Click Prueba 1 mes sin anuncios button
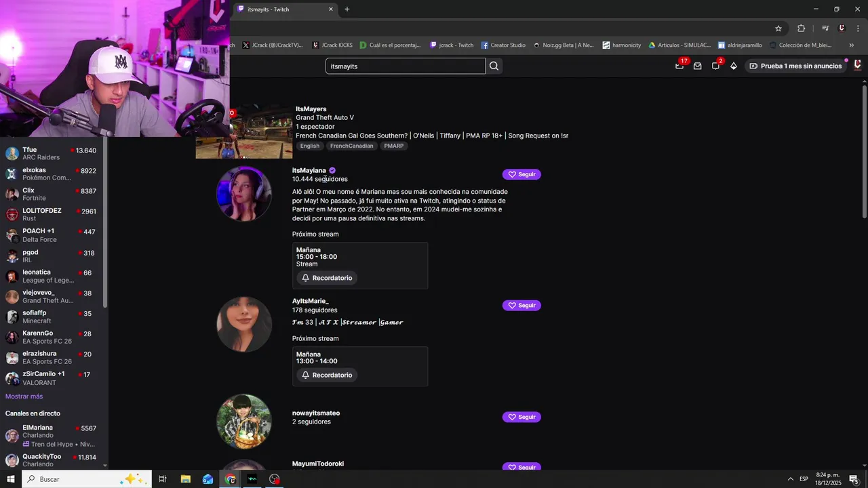868x488 pixels. pos(795,66)
